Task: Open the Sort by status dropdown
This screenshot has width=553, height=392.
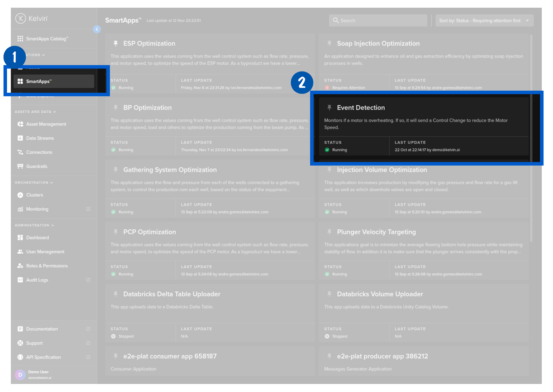Action: point(484,21)
